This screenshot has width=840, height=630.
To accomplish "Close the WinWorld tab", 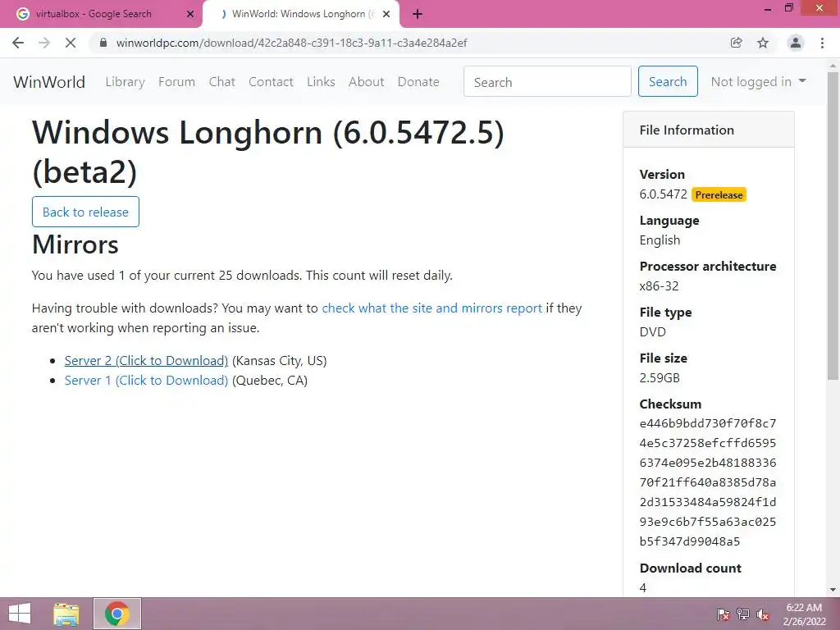I will pos(386,15).
